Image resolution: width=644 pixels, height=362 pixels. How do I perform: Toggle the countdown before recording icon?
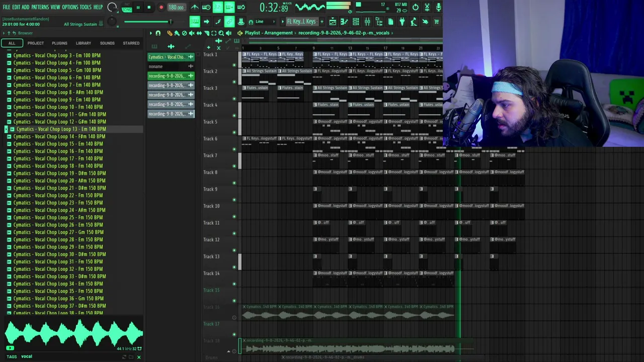[x=218, y=7]
